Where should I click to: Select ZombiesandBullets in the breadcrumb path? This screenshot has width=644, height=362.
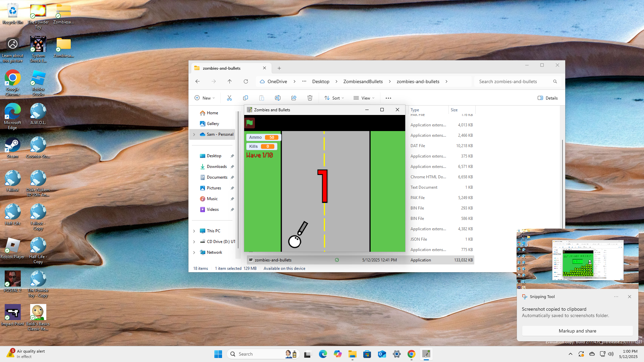(x=363, y=81)
